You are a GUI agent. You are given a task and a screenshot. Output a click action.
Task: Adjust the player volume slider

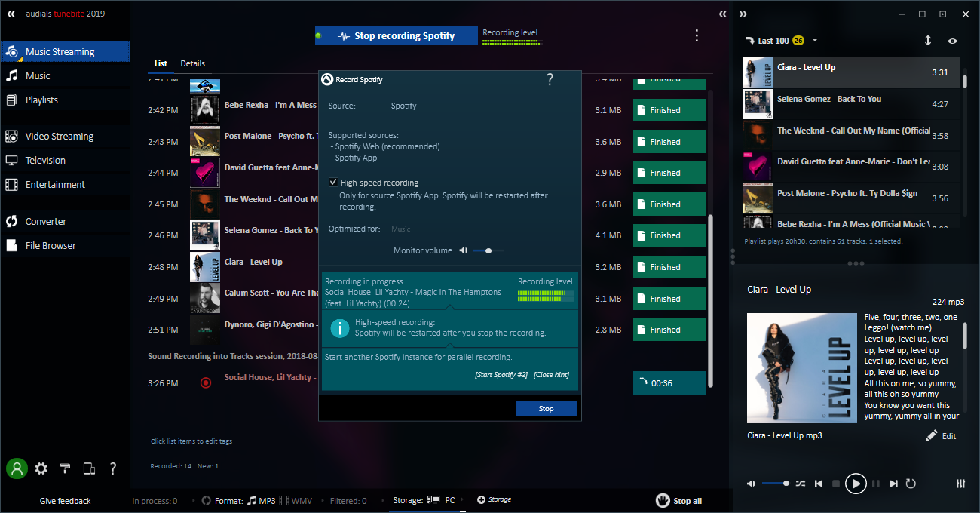(776, 483)
